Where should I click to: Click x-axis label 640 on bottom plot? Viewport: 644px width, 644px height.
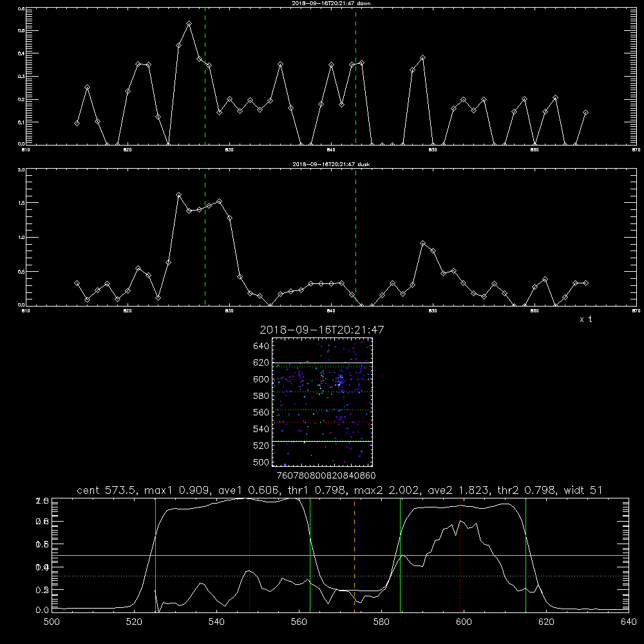point(629,622)
